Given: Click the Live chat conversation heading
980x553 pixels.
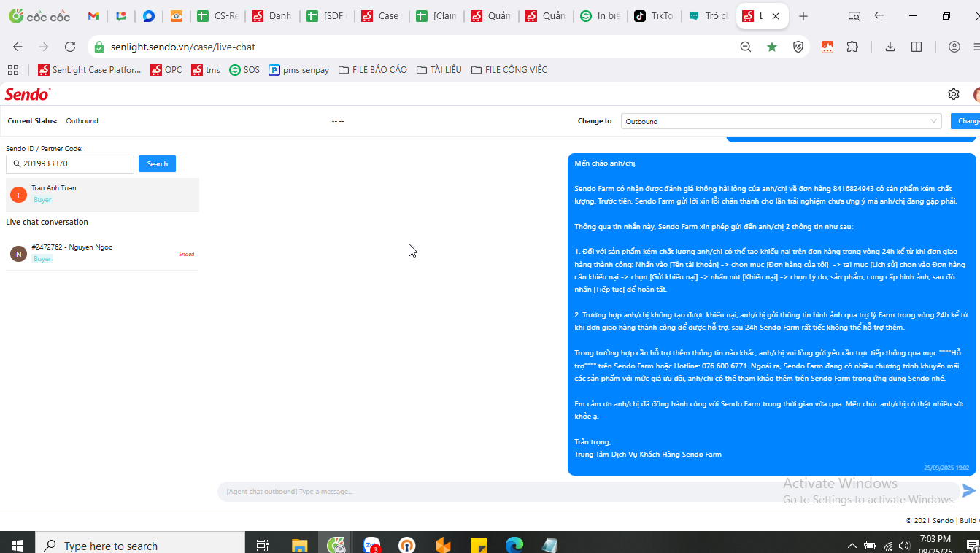Looking at the screenshot, I should point(47,222).
